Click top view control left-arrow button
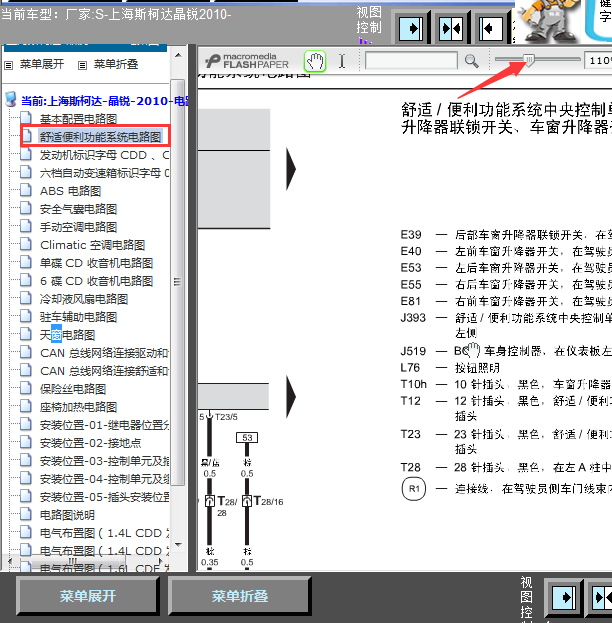This screenshot has height=623, width=612. coord(491,28)
